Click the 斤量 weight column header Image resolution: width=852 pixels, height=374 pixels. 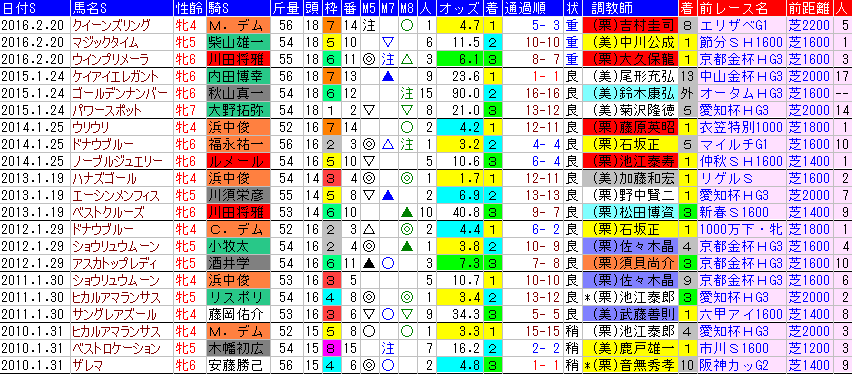[286, 8]
